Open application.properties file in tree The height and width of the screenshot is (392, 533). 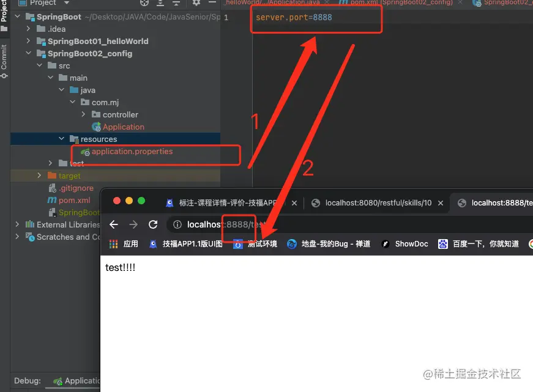pos(132,152)
